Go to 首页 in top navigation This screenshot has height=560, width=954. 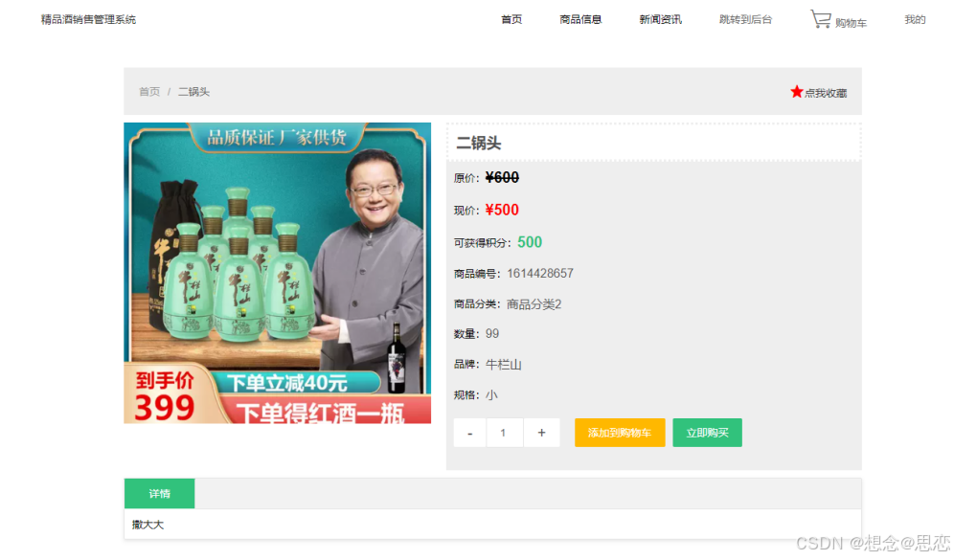pyautogui.click(x=511, y=19)
